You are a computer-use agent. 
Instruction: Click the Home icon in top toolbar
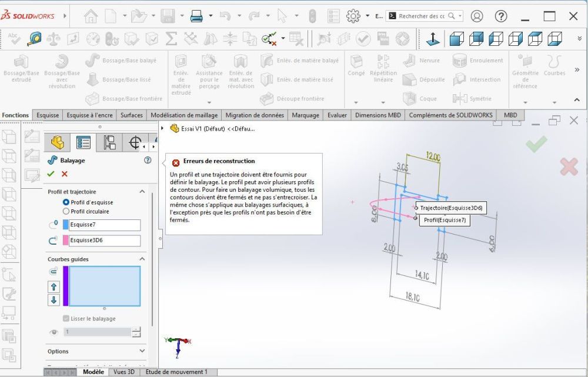pyautogui.click(x=91, y=16)
